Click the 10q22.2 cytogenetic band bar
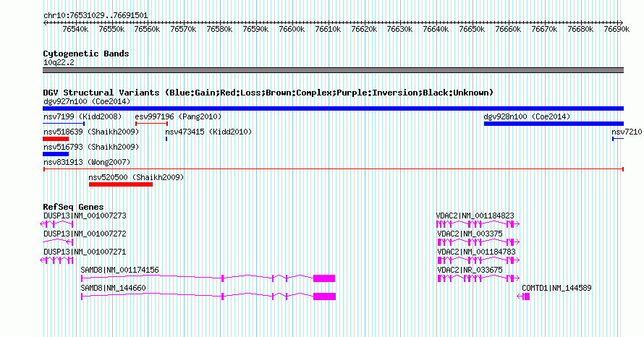Viewport: 644px width, 337px height. (333, 70)
